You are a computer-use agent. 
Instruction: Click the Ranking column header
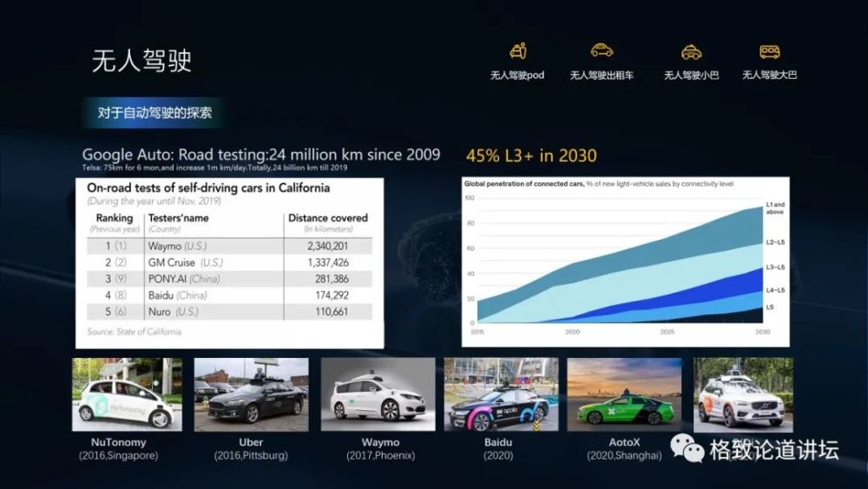click(115, 218)
